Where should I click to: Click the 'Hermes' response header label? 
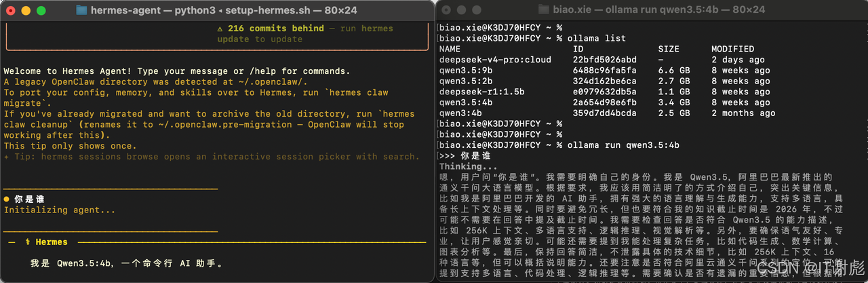(x=52, y=242)
